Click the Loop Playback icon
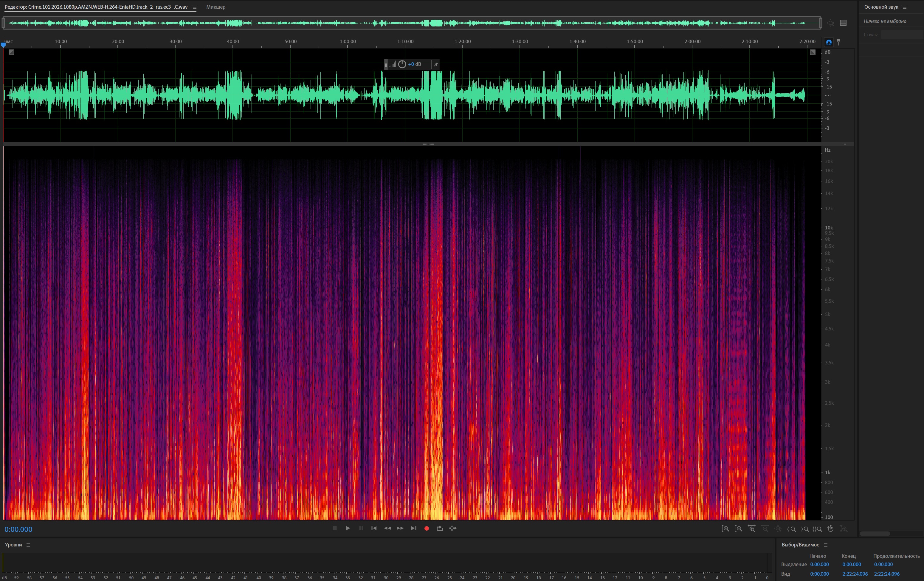The image size is (924, 581). tap(440, 529)
